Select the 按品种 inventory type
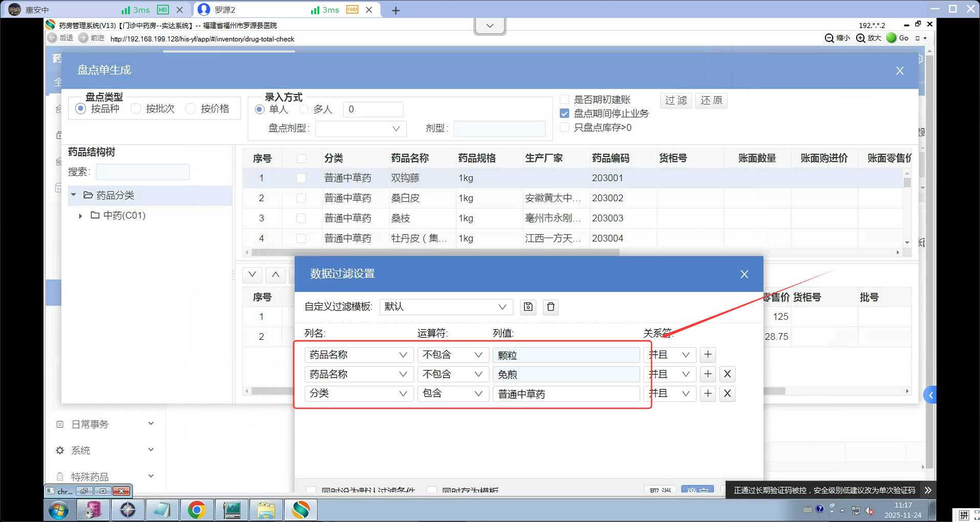The image size is (980, 522). coord(80,108)
